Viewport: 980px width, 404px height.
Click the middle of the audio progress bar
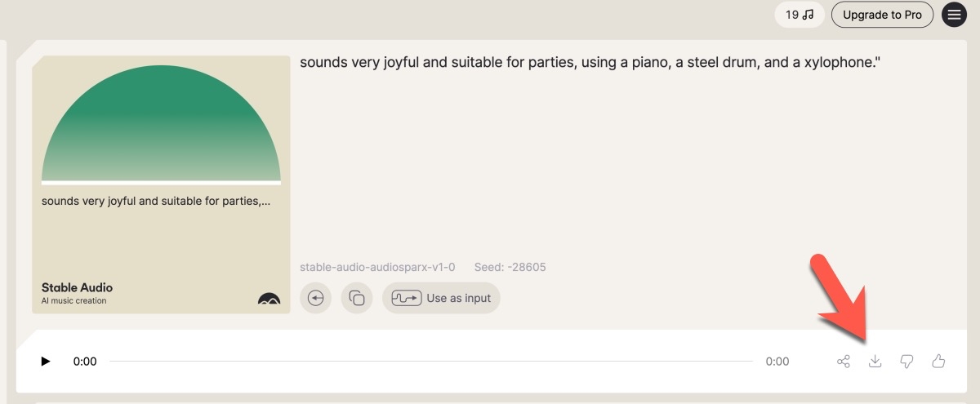(431, 362)
